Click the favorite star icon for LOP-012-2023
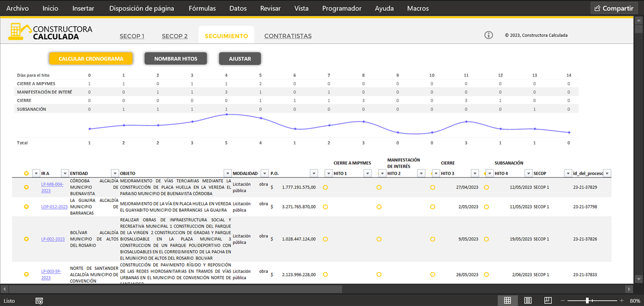Viewport: 644px width, 306px height. pyautogui.click(x=26, y=207)
